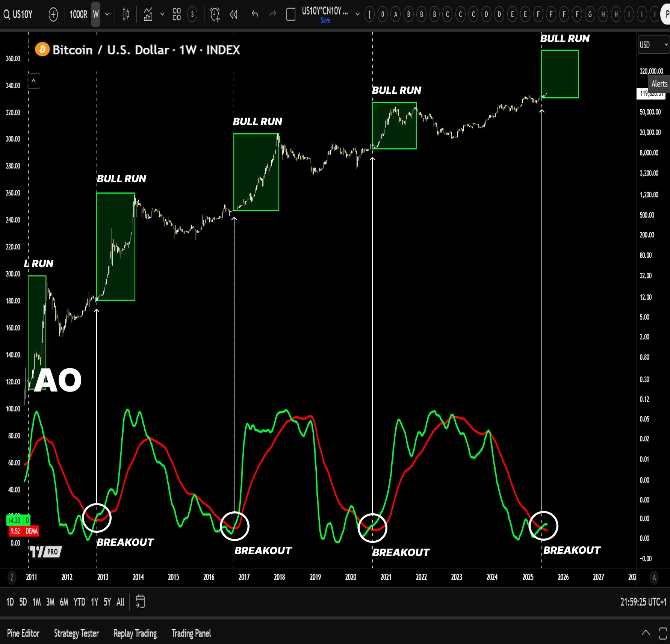Switch to the Strategy Tester tab
670x644 pixels.
[76, 633]
